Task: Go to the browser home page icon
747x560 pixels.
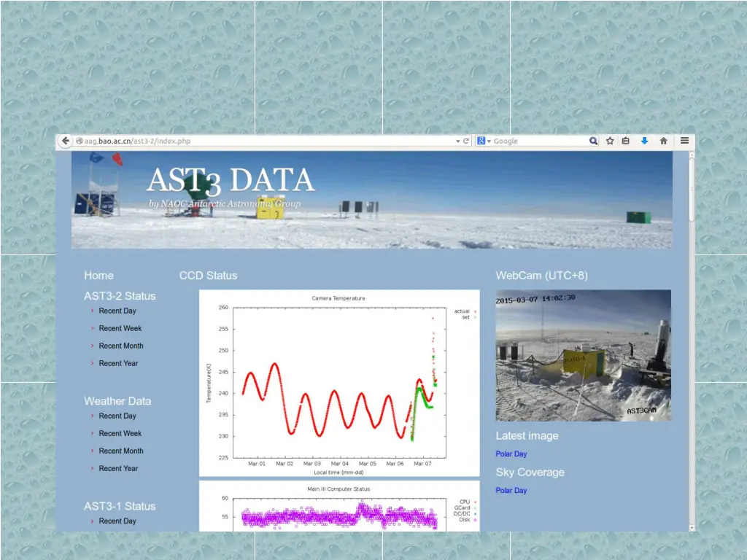Action: [x=663, y=141]
